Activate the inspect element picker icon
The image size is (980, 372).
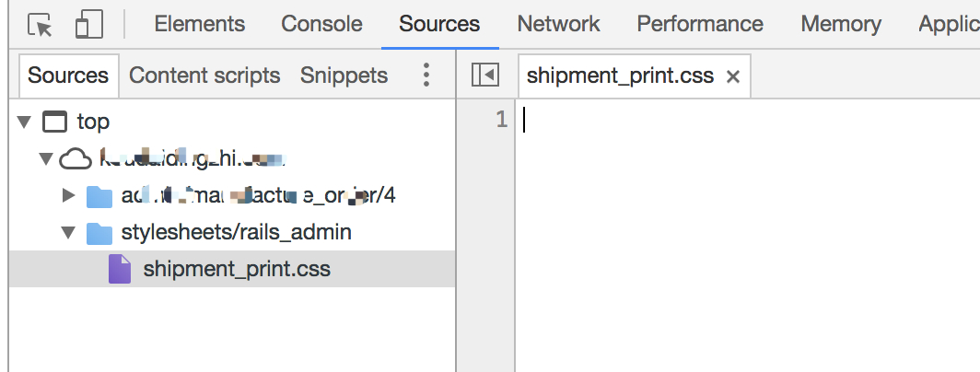[40, 25]
